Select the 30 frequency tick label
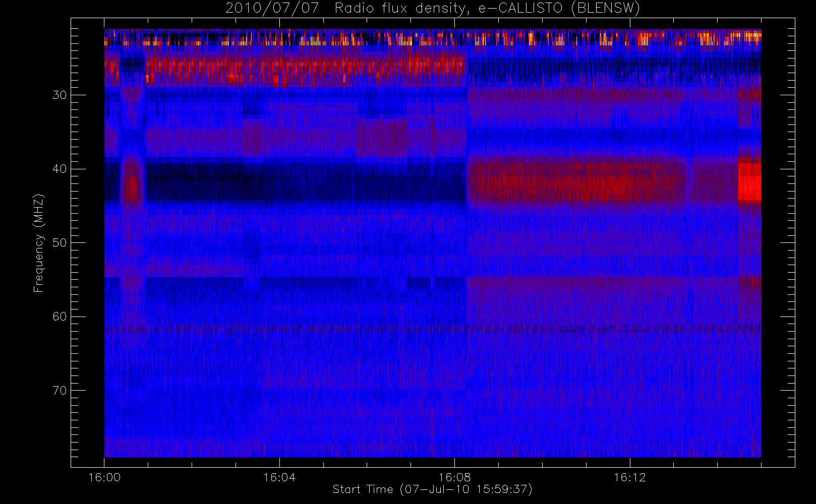Image resolution: width=816 pixels, height=504 pixels. click(x=60, y=95)
